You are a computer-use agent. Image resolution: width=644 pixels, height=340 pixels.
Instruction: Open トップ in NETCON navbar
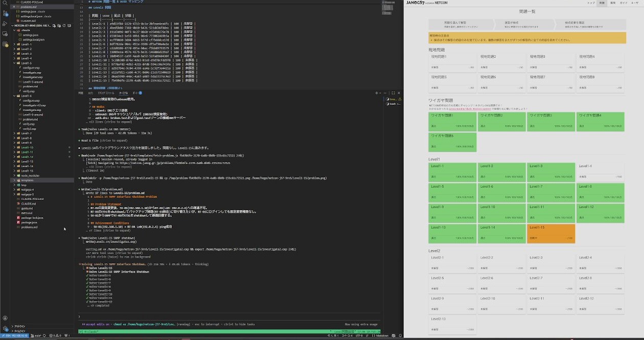pyautogui.click(x=591, y=3)
